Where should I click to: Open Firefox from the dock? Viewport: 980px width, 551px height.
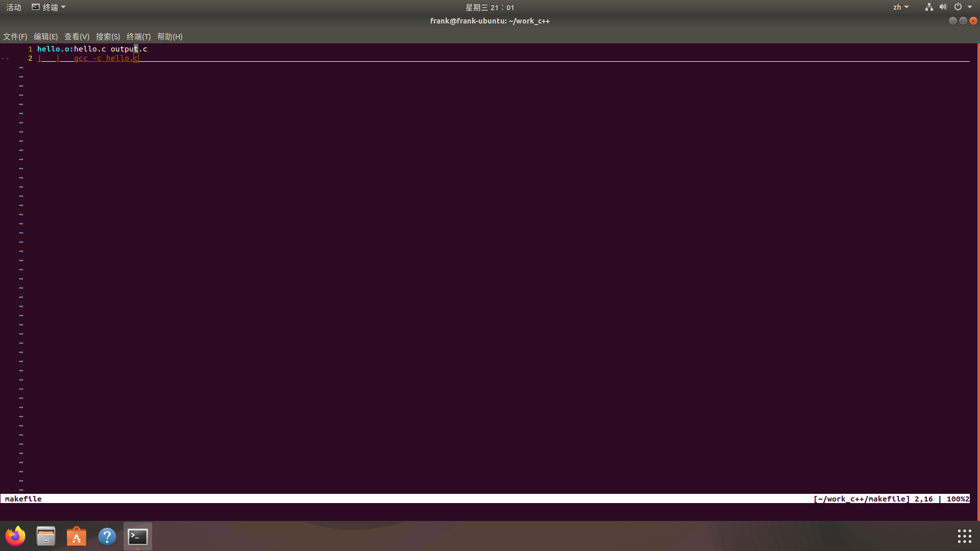[15, 536]
